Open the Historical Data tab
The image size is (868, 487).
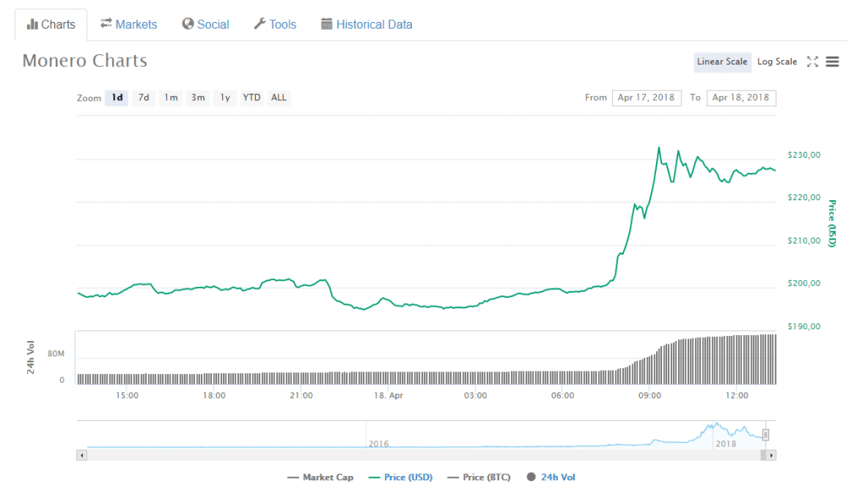click(x=366, y=25)
